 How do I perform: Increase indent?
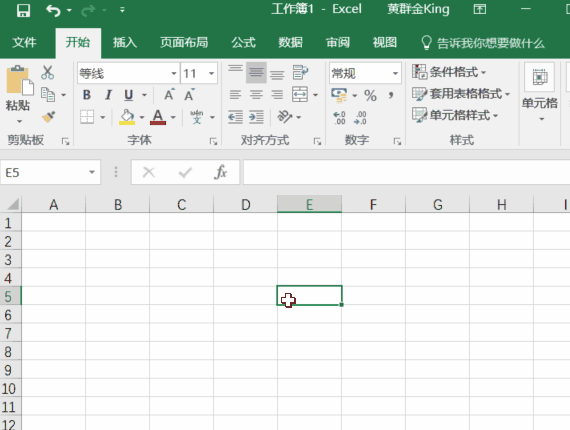pos(256,117)
